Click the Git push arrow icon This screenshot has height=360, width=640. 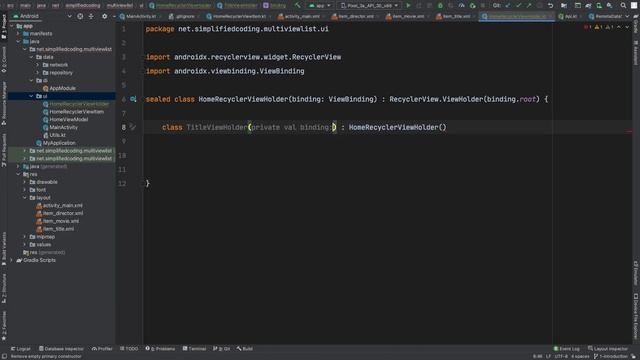point(529,5)
